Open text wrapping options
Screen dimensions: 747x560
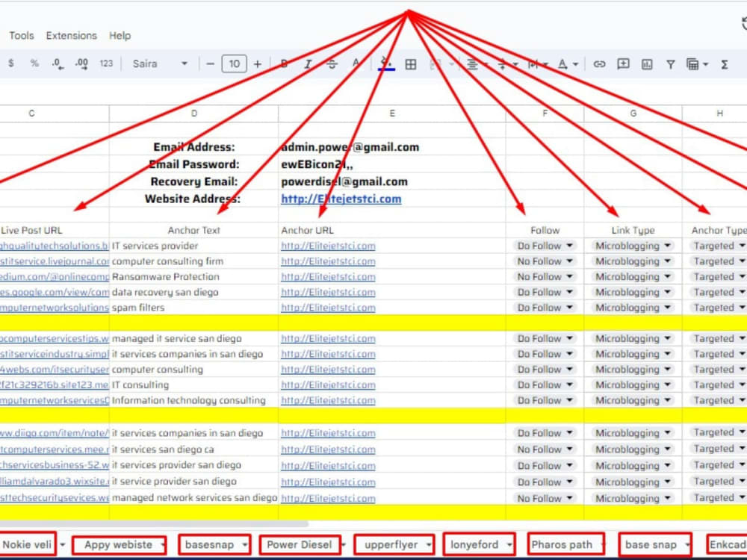click(x=537, y=63)
